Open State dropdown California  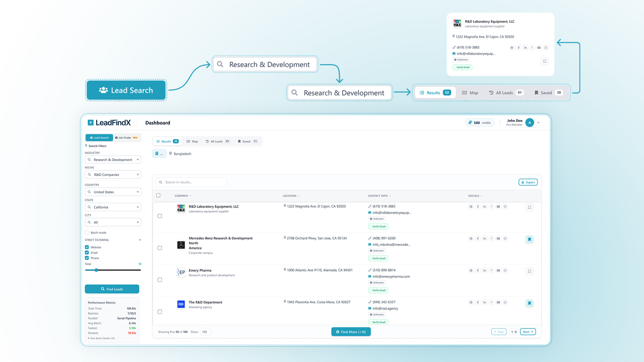point(113,207)
